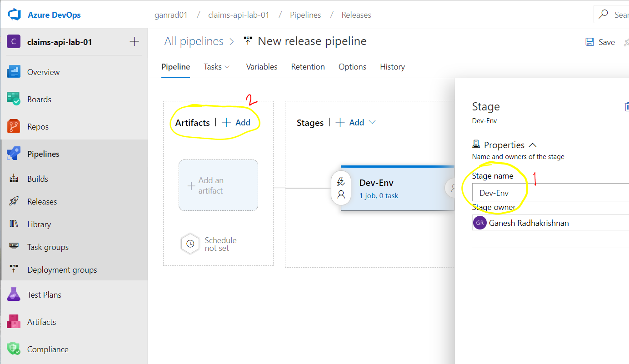Switch to the Options tab
Screen dimensions: 629x364
(x=352, y=67)
